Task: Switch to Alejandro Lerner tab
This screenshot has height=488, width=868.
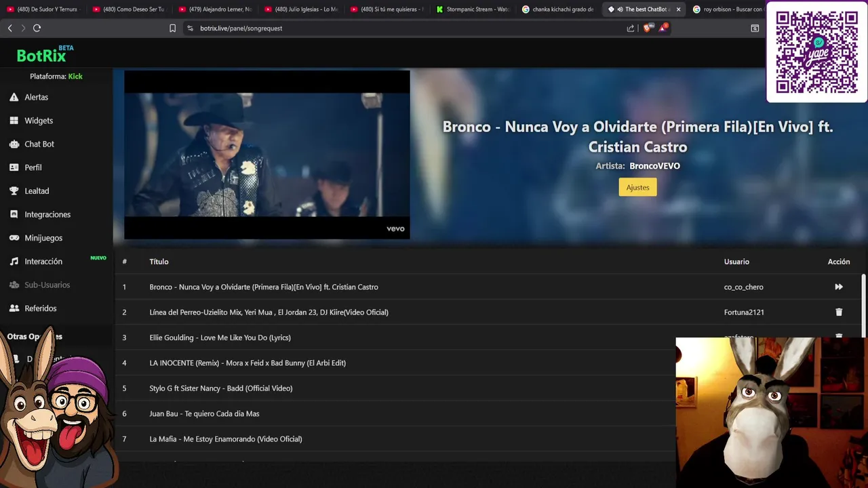Action: 215,9
